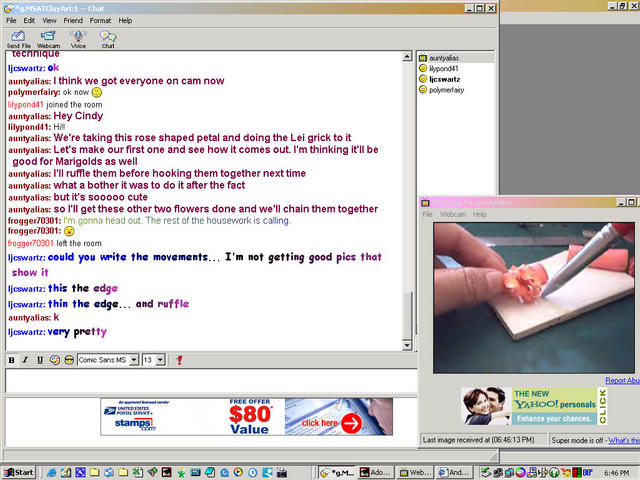The image size is (640, 480).
Task: Click the Chat toolbar icon
Action: (x=108, y=39)
